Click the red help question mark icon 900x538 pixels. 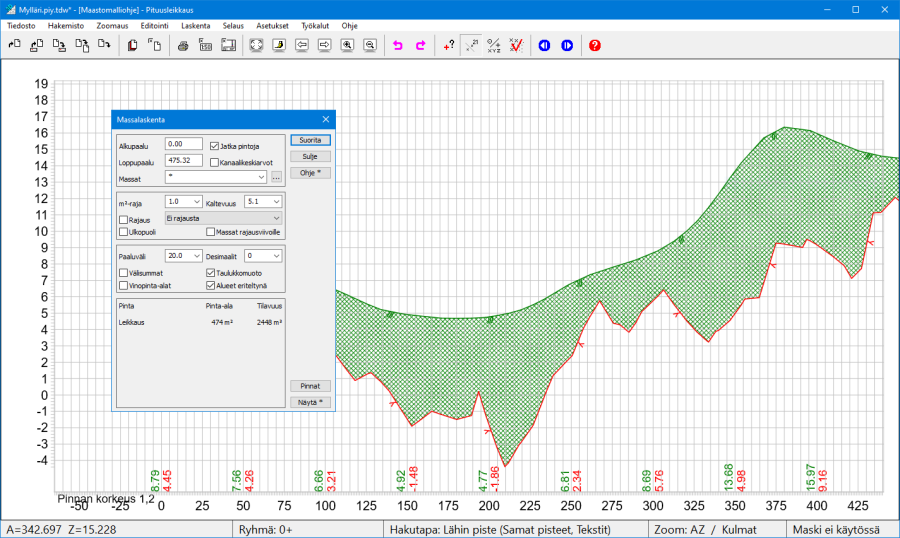tap(595, 45)
